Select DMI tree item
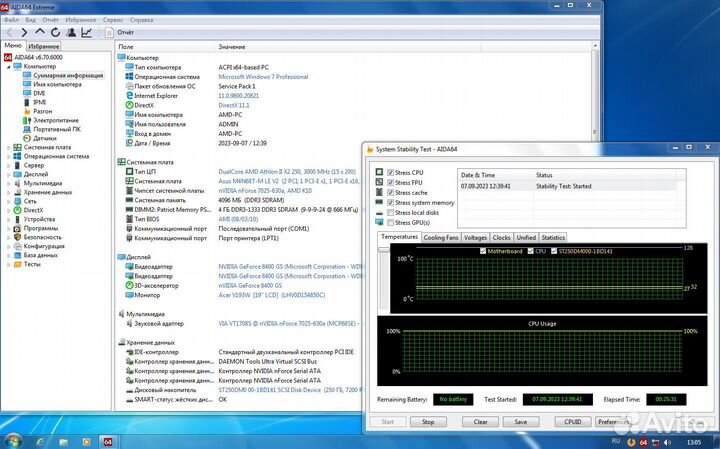The image size is (720, 449). [39, 93]
